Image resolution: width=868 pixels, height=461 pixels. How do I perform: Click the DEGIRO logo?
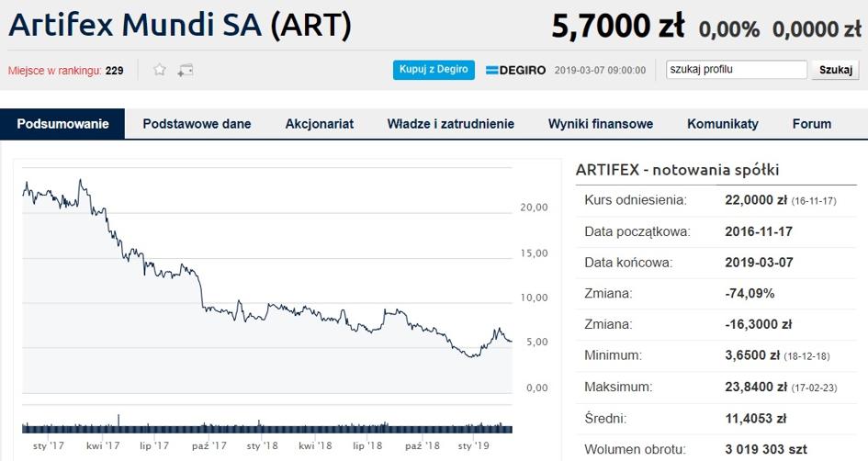point(515,71)
